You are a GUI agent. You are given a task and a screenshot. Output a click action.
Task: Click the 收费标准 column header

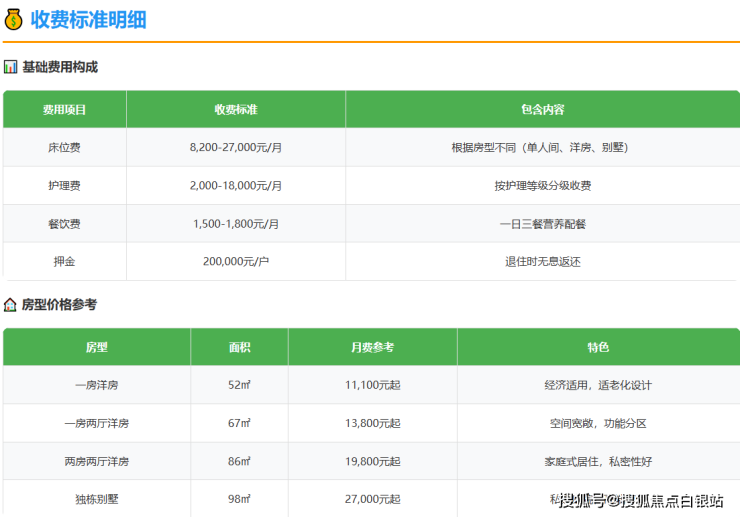tap(235, 109)
